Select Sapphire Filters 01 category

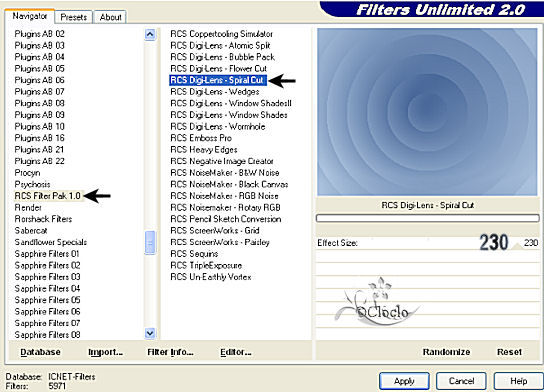coord(47,254)
